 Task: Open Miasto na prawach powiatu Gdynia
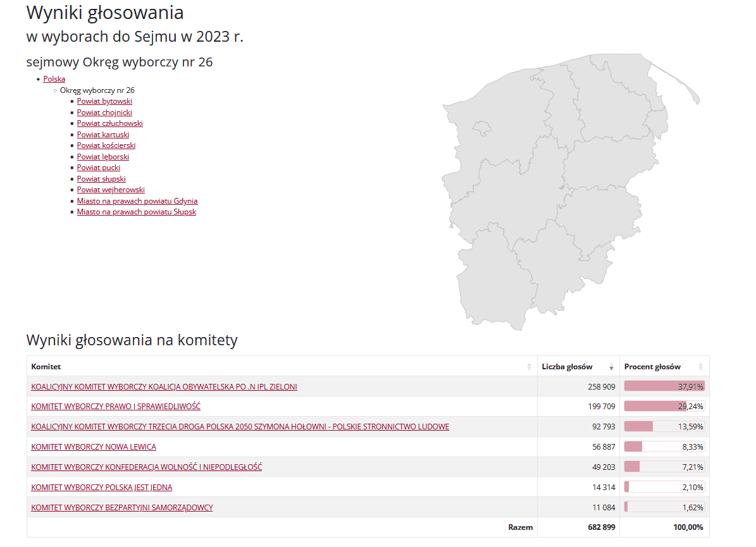coord(137,201)
